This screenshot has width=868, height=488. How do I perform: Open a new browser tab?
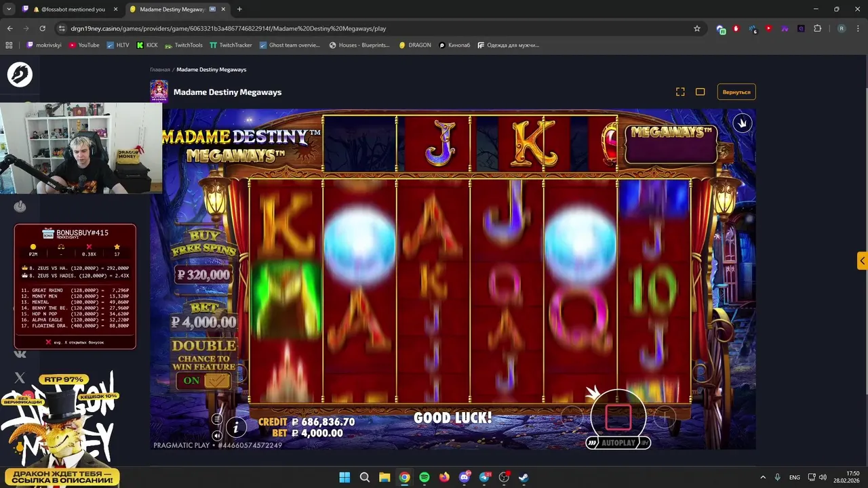click(239, 9)
